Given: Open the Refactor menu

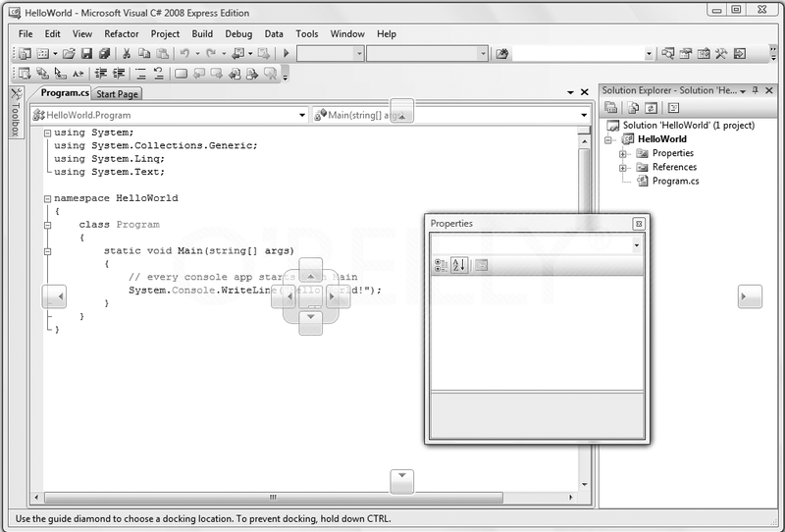Looking at the screenshot, I should pos(121,34).
